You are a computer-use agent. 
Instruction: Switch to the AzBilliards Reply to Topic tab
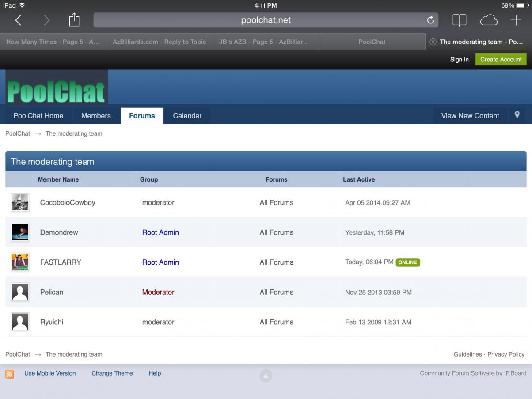click(x=160, y=42)
